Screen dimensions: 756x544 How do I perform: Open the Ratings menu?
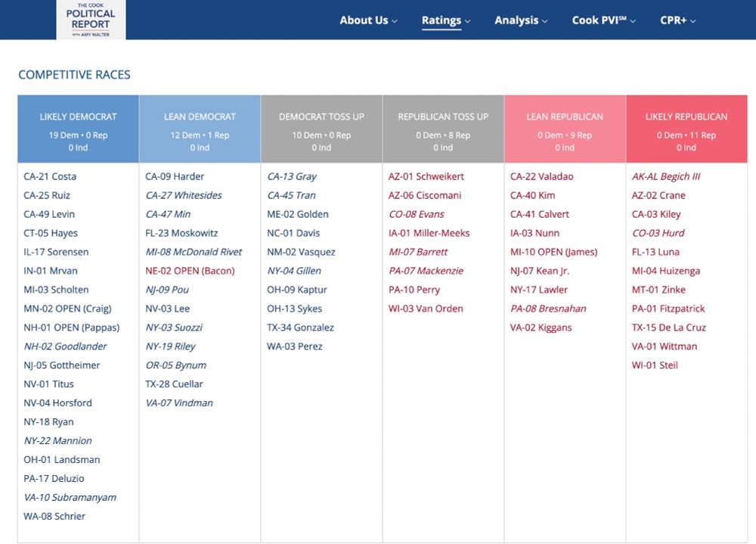(x=445, y=21)
